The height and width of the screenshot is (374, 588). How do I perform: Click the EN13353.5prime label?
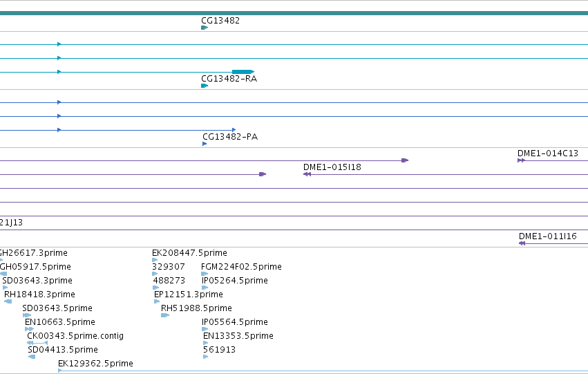pyautogui.click(x=238, y=336)
